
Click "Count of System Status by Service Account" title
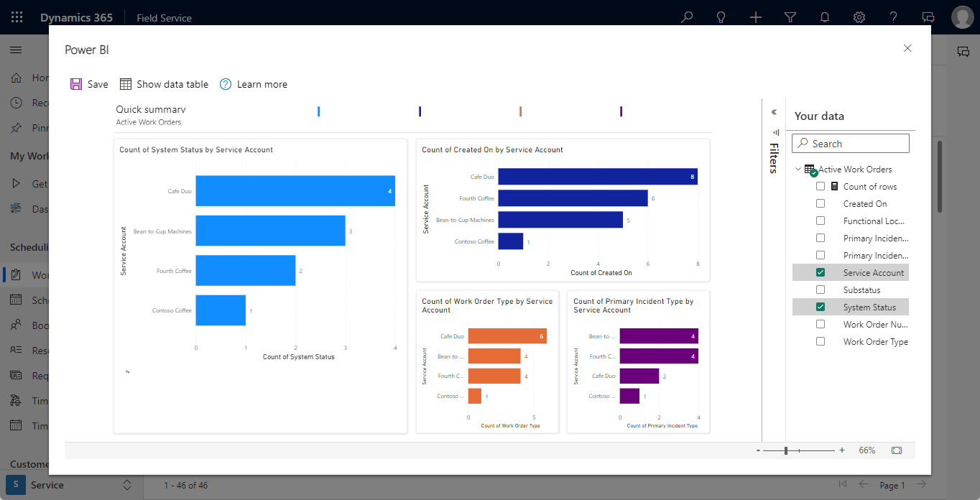[x=196, y=150]
